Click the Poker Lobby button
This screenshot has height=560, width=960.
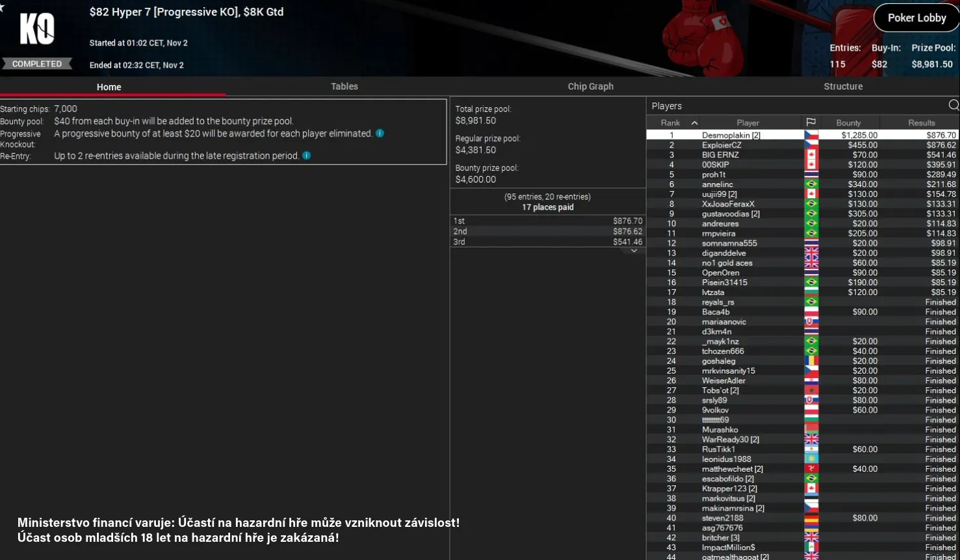916,18
